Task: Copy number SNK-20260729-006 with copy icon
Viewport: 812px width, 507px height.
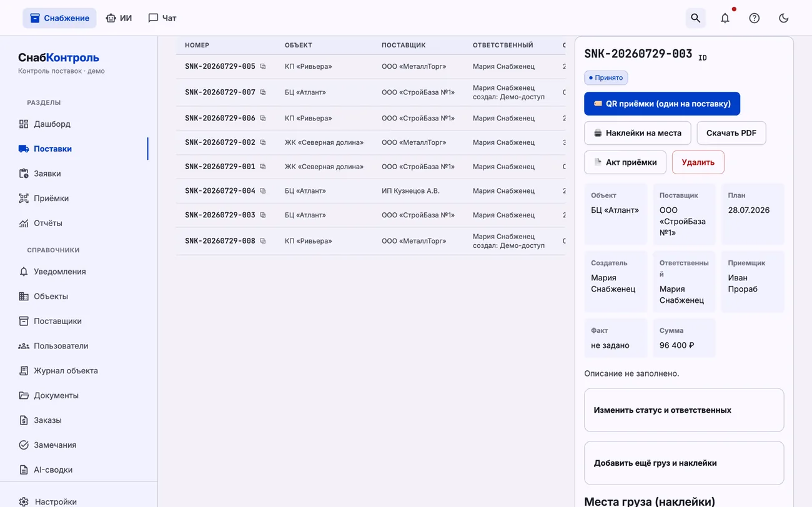Action: pyautogui.click(x=263, y=118)
